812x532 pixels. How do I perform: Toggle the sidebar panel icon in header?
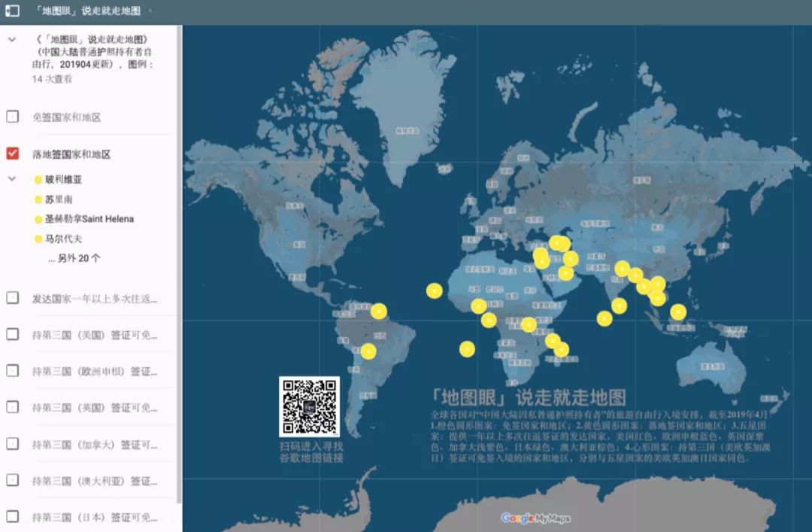coord(13,11)
